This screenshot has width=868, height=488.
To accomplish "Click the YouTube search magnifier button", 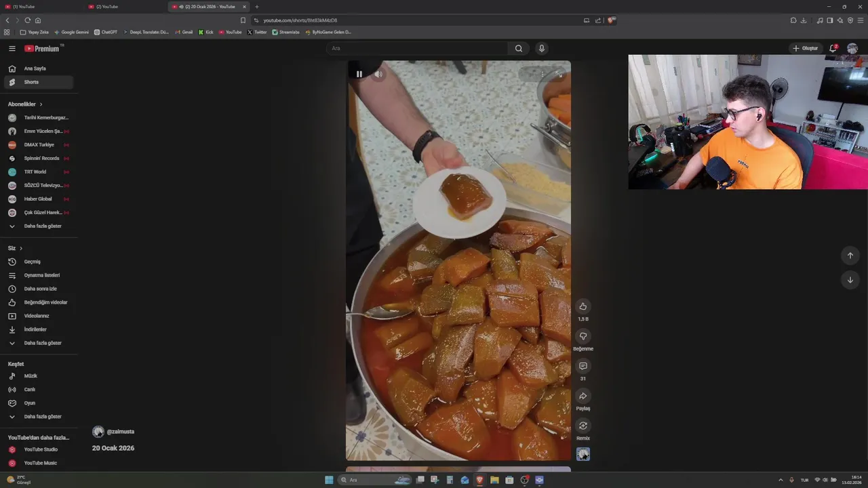I will [x=519, y=48].
